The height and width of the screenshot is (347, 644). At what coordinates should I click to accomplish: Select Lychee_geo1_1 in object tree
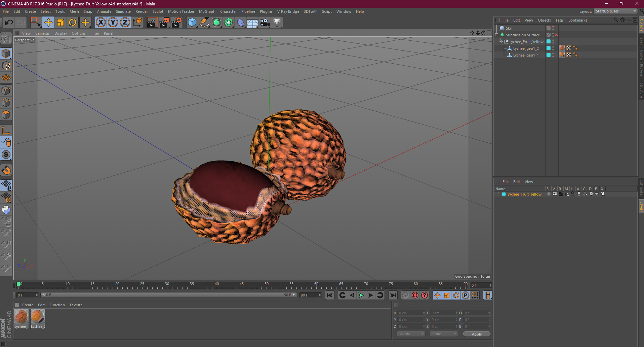tap(526, 55)
